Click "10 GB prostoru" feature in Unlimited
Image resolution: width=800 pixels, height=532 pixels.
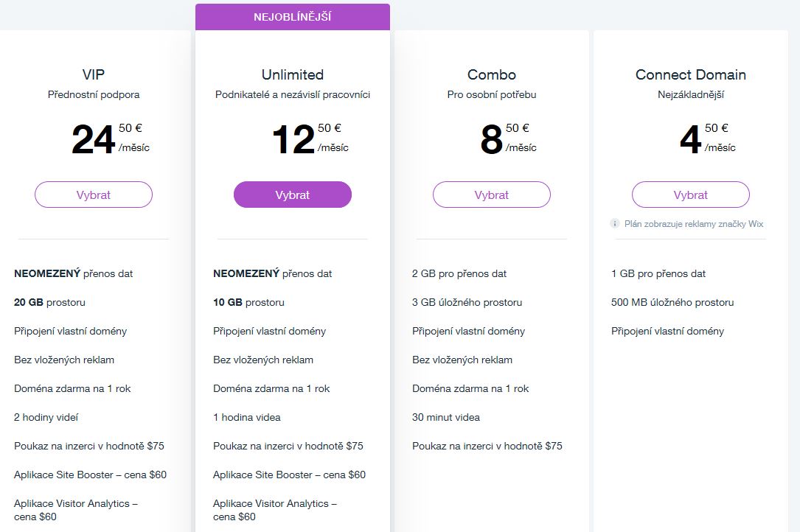coord(248,302)
